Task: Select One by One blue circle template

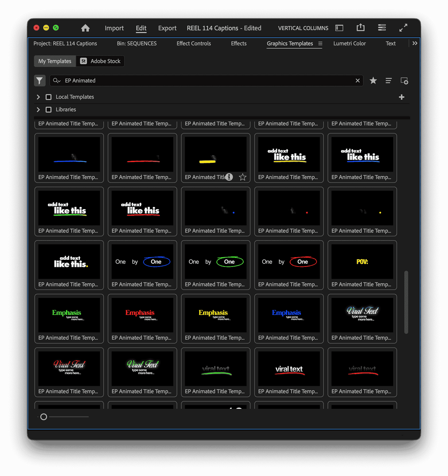Action: 142,265
